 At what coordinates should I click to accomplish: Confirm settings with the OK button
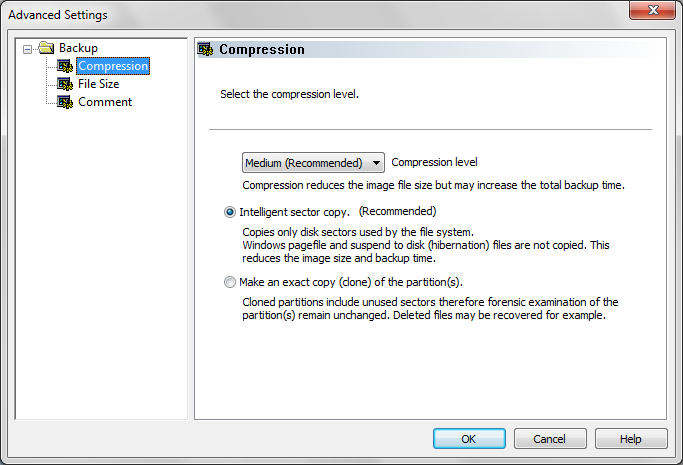[468, 439]
